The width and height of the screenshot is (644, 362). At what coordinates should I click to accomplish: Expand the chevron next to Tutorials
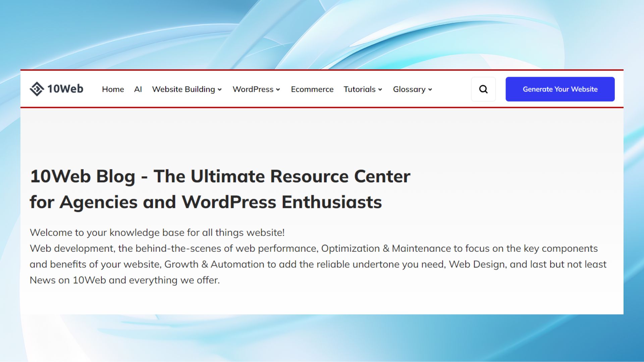point(380,89)
